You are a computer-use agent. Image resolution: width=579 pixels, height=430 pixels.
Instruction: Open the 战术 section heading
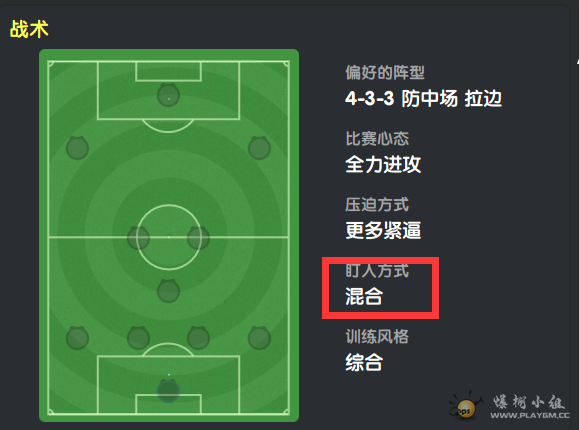click(29, 29)
